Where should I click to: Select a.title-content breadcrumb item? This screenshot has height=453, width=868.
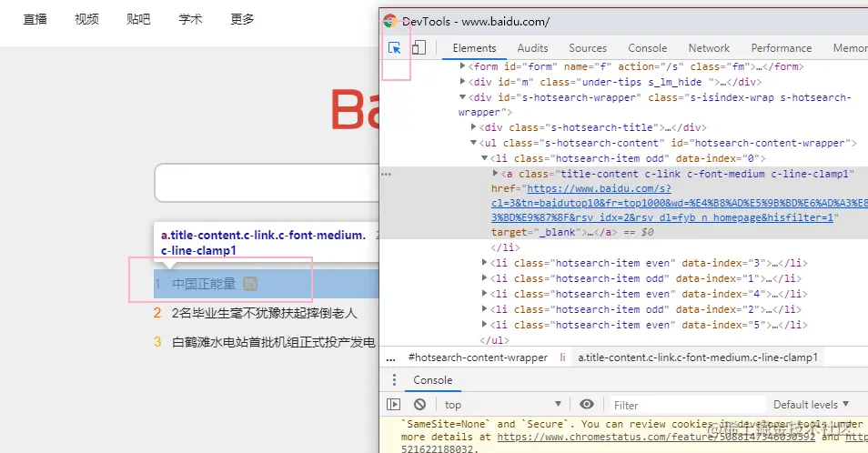(698, 357)
